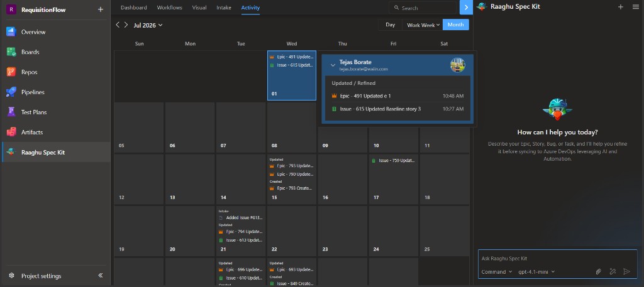
Task: Click the Epic crown icon in popup
Action: click(x=334, y=96)
